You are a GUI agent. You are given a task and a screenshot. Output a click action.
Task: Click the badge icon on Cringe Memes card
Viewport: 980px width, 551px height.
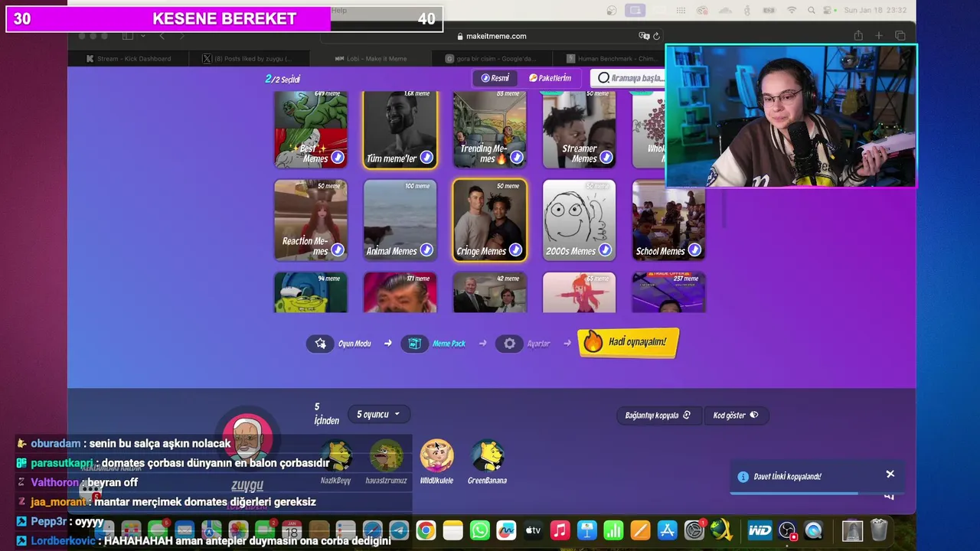516,250
